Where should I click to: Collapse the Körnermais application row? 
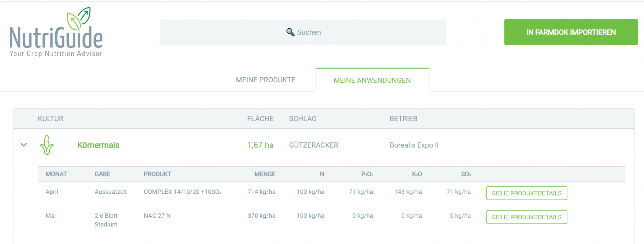(23, 145)
